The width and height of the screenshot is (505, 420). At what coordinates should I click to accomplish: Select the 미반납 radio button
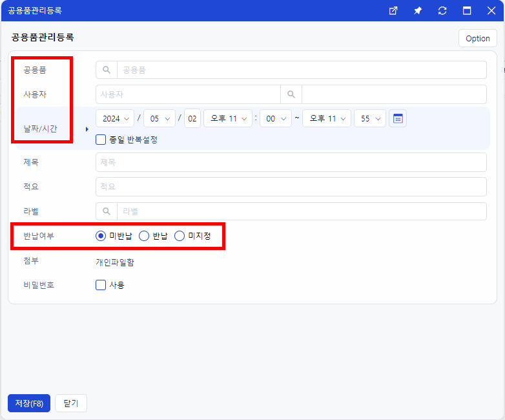pyautogui.click(x=101, y=236)
